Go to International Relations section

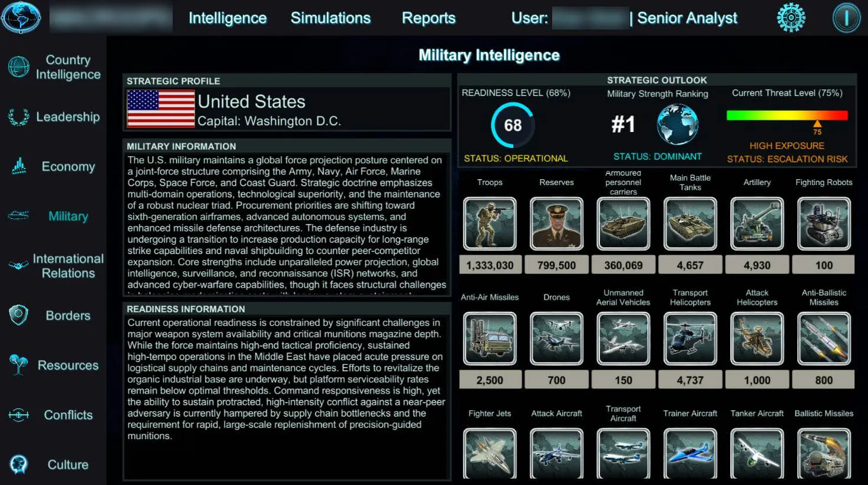(68, 266)
